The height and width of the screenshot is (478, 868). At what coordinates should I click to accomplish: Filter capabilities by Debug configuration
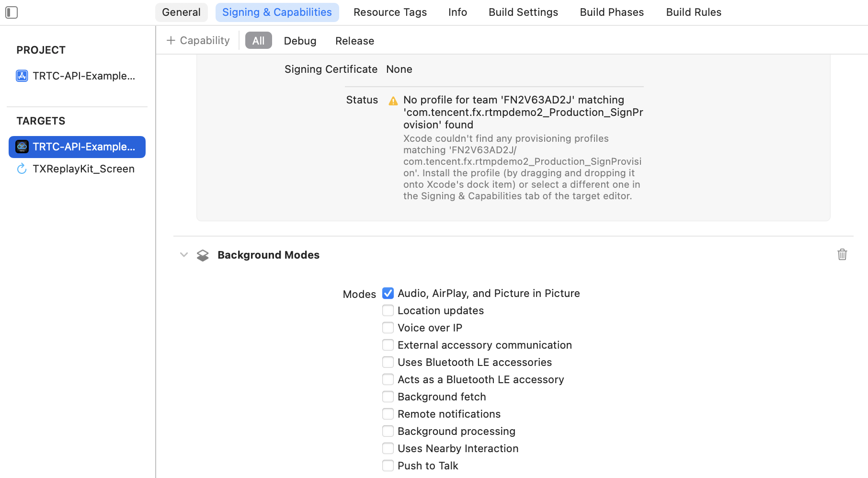click(300, 41)
